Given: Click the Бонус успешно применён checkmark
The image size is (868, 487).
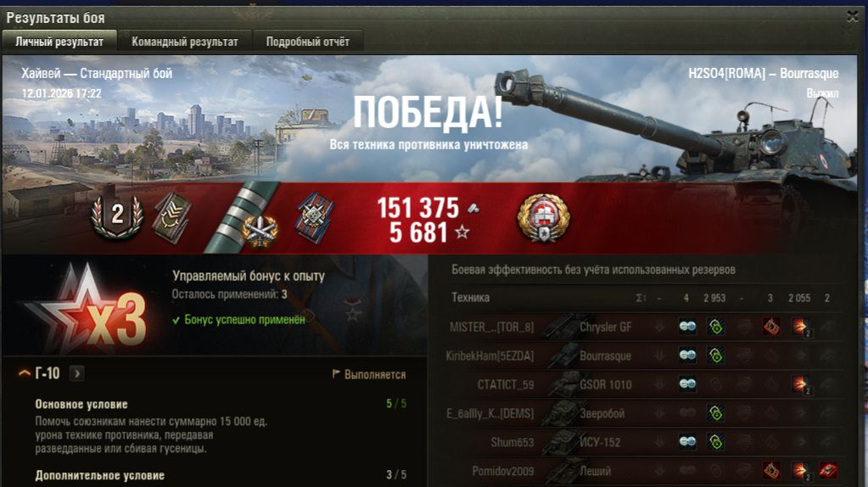Looking at the screenshot, I should [176, 320].
